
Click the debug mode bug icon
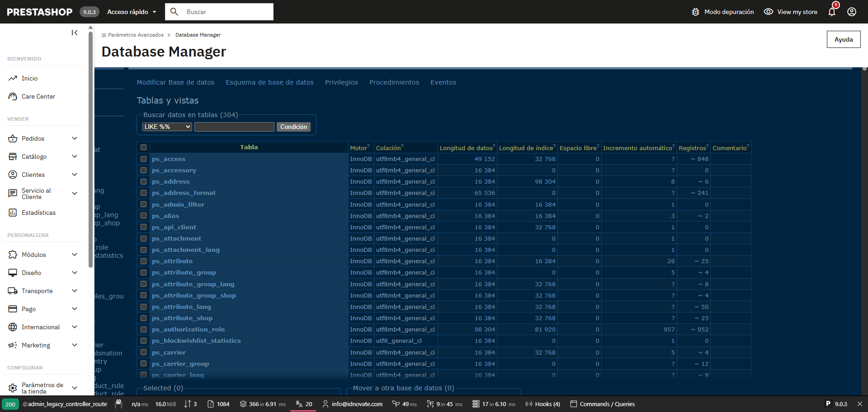click(695, 12)
